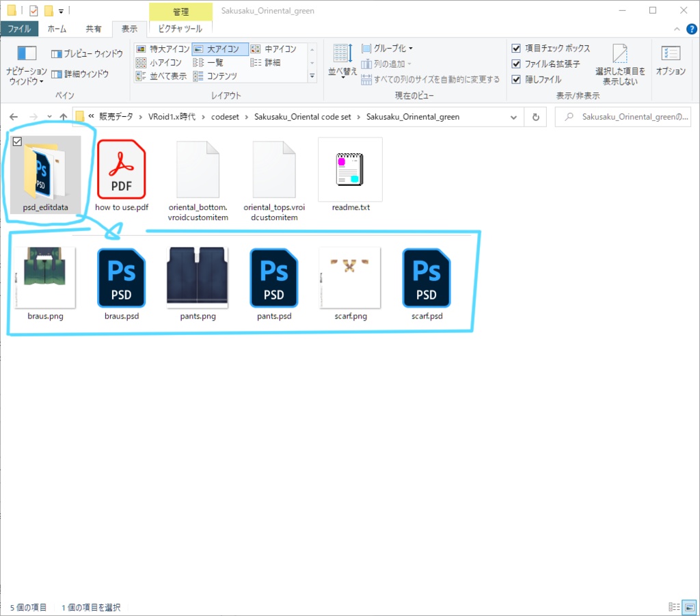Go forward with the Forward arrow
The width and height of the screenshot is (700, 616).
tap(33, 117)
